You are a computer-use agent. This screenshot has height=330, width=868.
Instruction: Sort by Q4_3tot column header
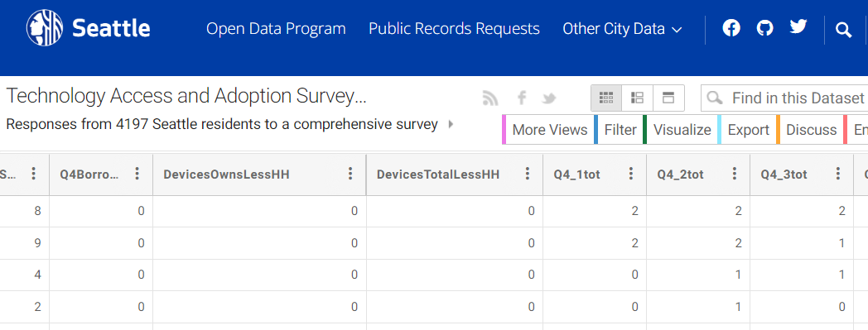(x=784, y=175)
